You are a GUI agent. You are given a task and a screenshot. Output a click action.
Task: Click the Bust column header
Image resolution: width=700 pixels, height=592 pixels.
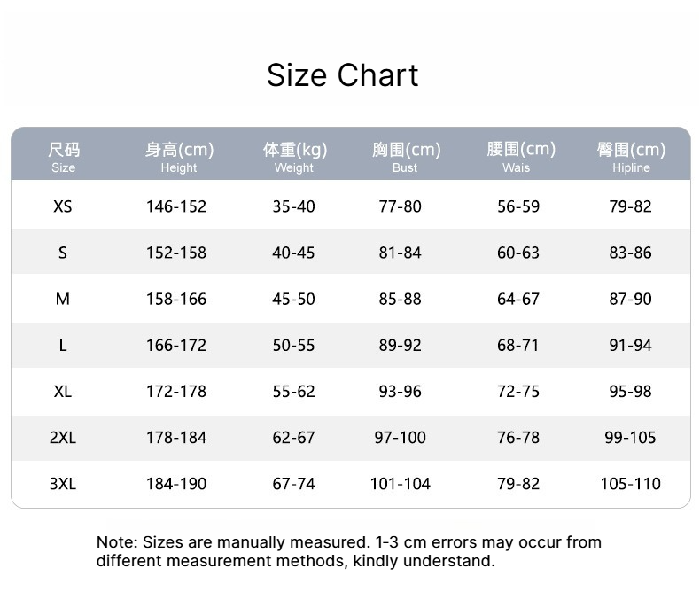click(x=406, y=157)
